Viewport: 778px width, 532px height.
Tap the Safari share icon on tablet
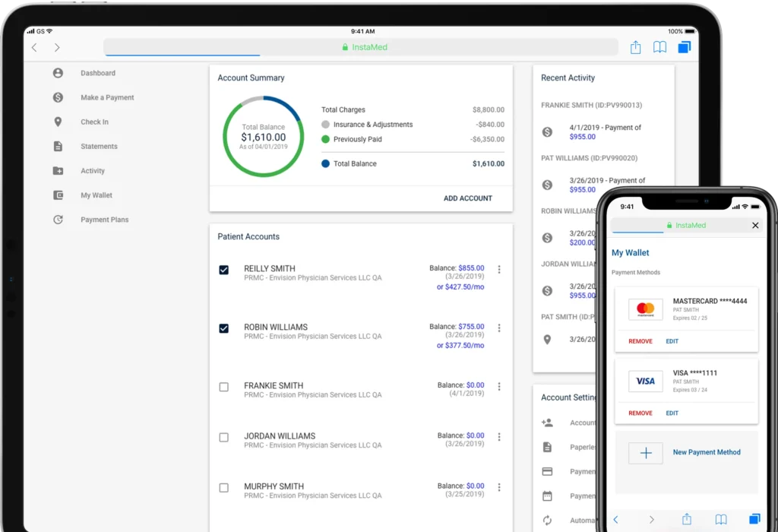click(635, 48)
